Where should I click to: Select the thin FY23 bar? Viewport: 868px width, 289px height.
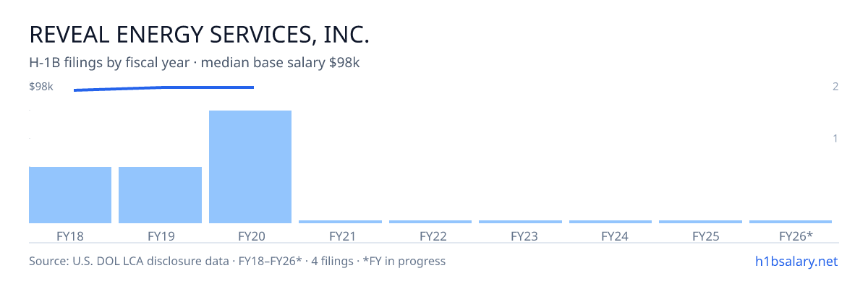point(520,222)
